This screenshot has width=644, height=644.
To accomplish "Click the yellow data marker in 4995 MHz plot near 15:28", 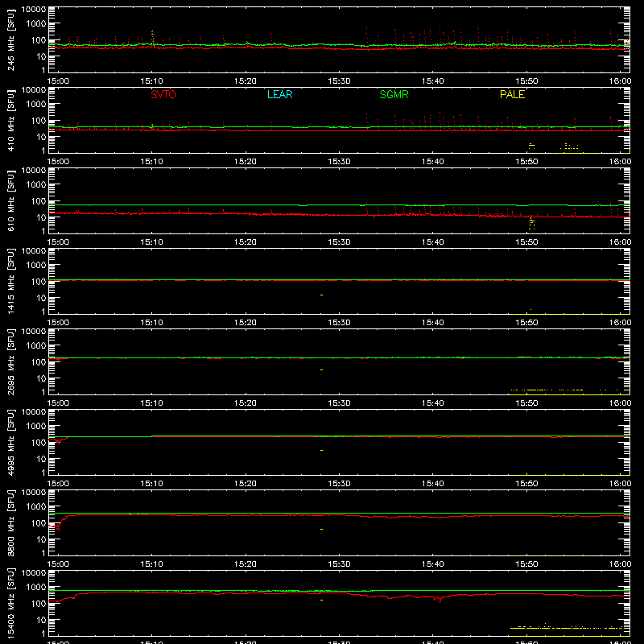I will pyautogui.click(x=321, y=451).
